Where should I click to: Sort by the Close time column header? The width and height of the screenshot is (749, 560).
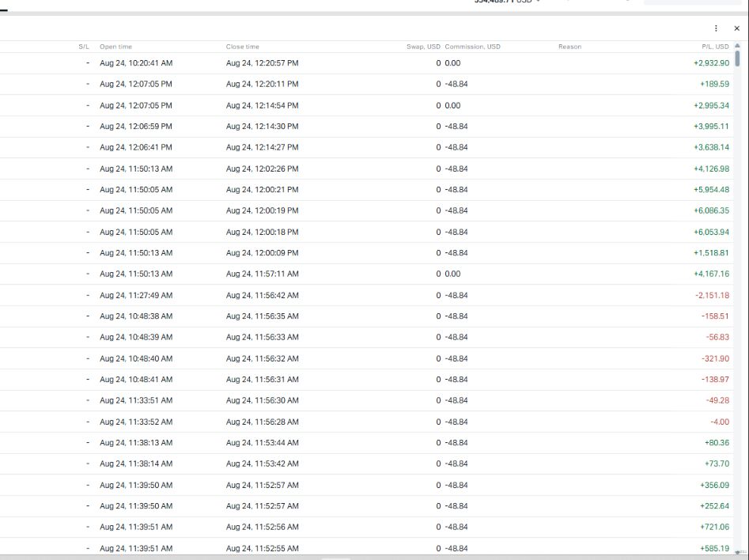coord(243,47)
